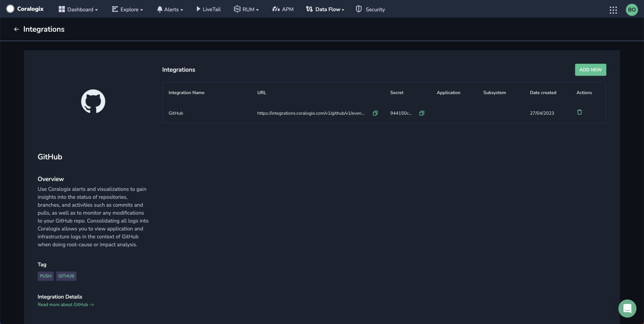Open the chat support bubble
Viewport: 644px width, 324px height.
point(627,309)
